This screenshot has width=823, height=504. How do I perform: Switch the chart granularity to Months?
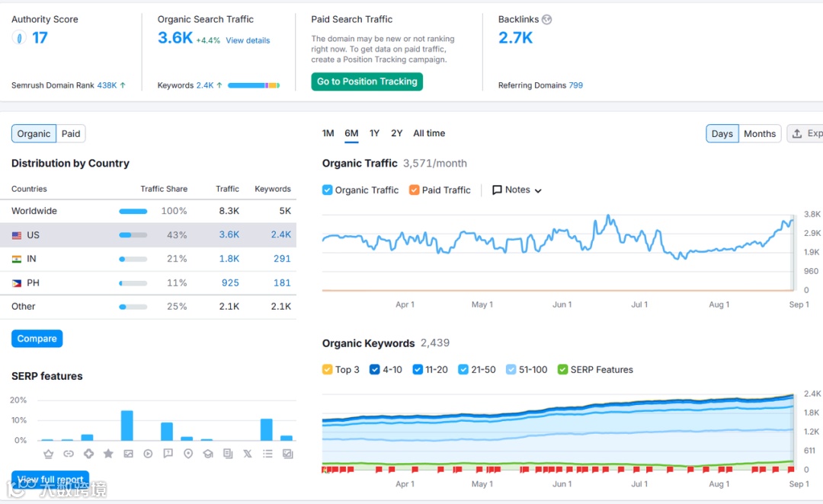(760, 134)
